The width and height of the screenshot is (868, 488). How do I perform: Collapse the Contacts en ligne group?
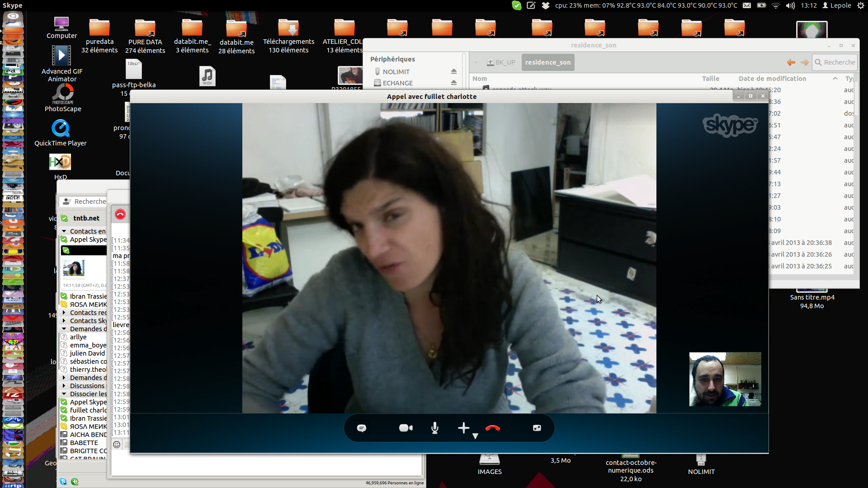[x=64, y=231]
